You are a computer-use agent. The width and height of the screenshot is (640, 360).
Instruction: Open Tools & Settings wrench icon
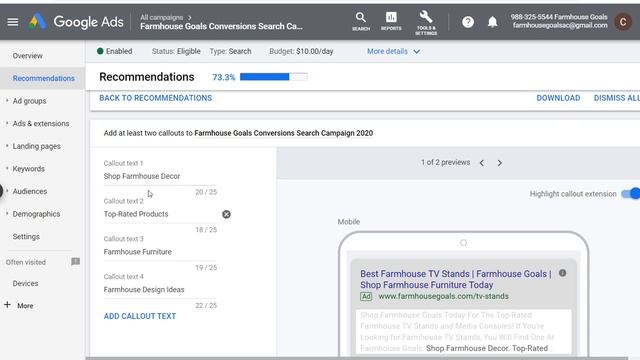pos(426,22)
